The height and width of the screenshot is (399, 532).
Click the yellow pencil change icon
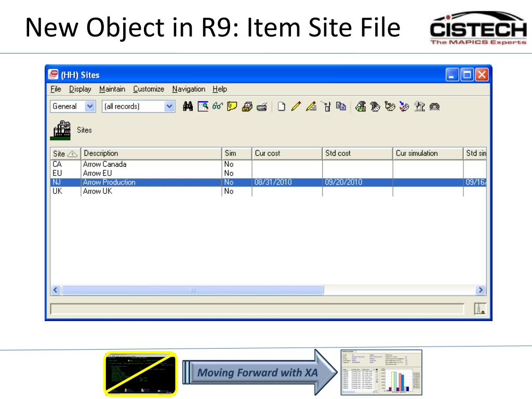[x=296, y=107]
